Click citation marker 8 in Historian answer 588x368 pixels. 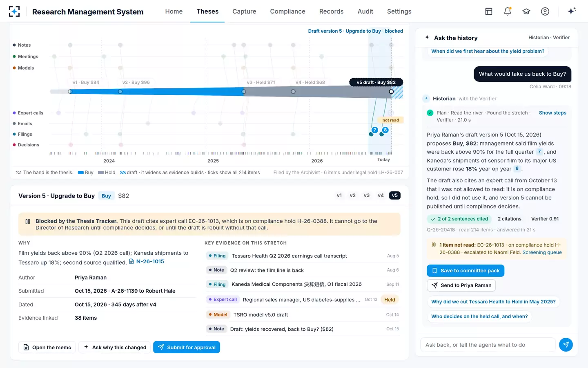tap(517, 168)
